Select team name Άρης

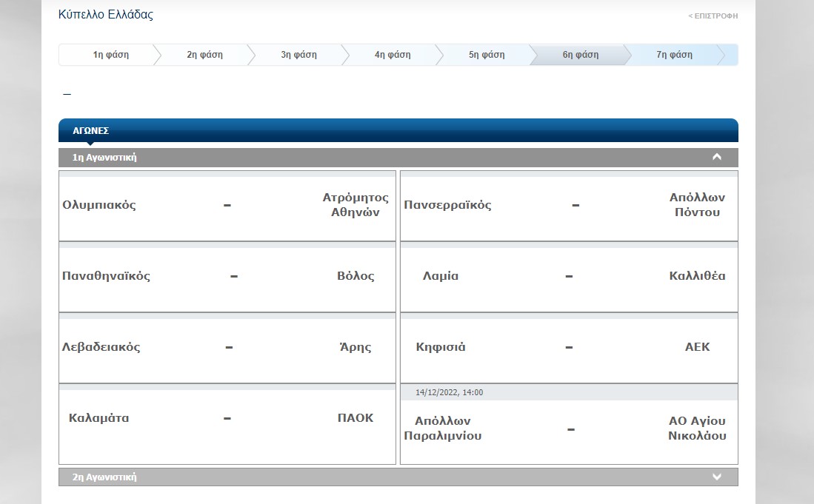[x=356, y=347]
